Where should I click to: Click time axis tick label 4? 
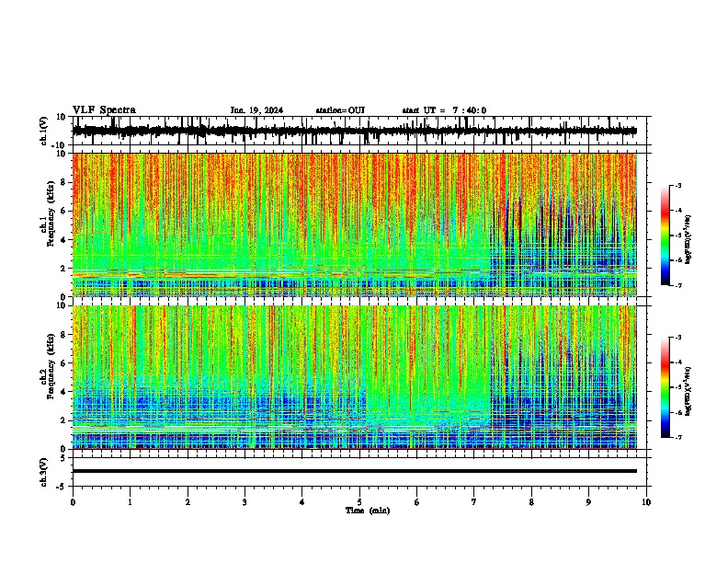(x=302, y=502)
